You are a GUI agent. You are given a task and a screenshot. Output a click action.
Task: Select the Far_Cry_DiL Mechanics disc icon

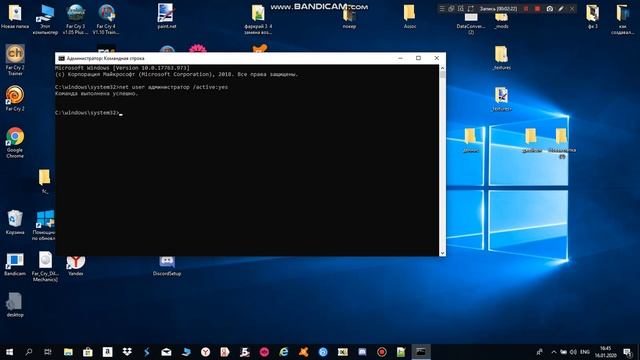[x=45, y=267]
